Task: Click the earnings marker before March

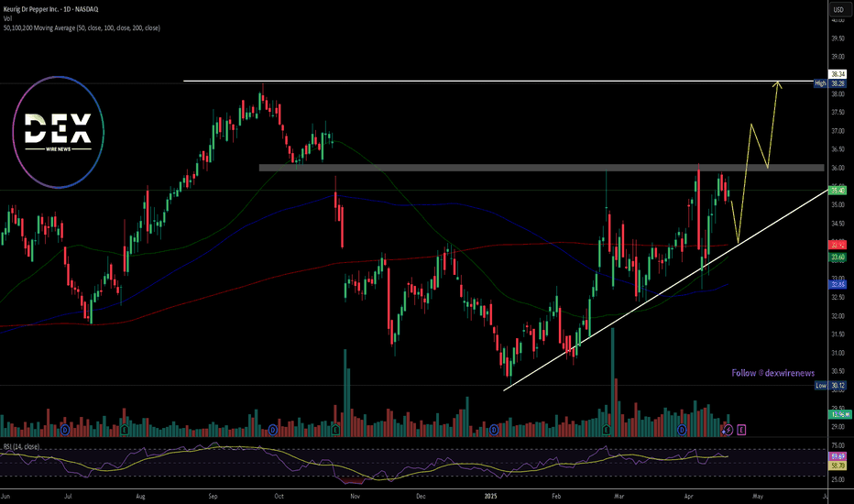Action: point(607,430)
